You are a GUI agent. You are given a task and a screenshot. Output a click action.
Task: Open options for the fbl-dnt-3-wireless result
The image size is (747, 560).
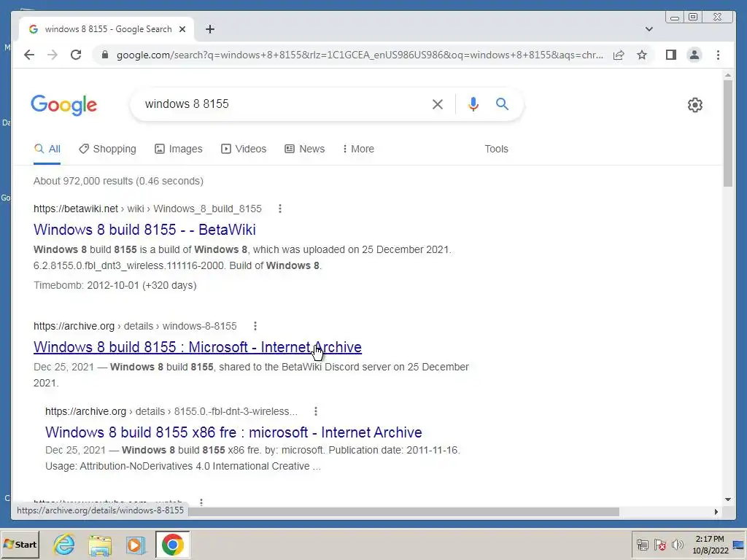(x=316, y=411)
